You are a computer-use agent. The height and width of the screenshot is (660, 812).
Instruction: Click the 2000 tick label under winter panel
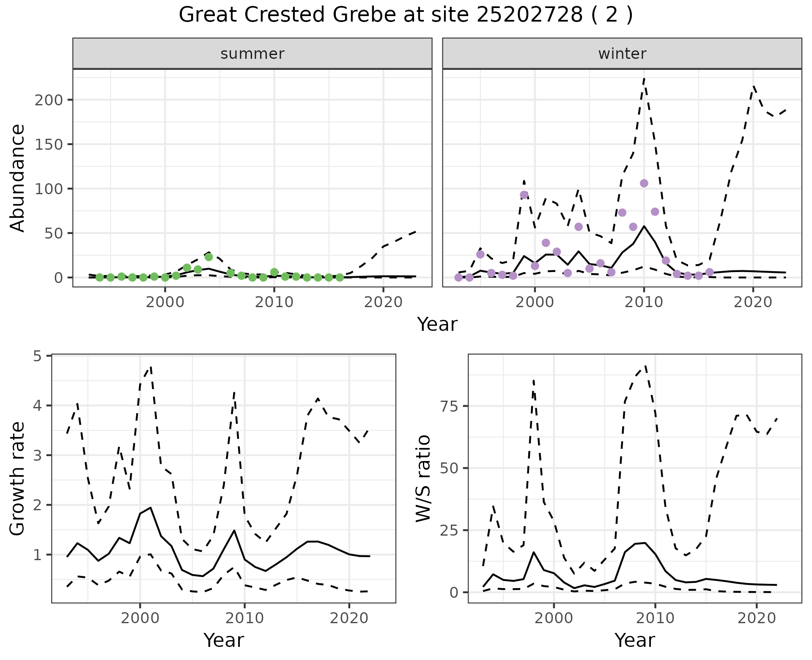coord(535,302)
